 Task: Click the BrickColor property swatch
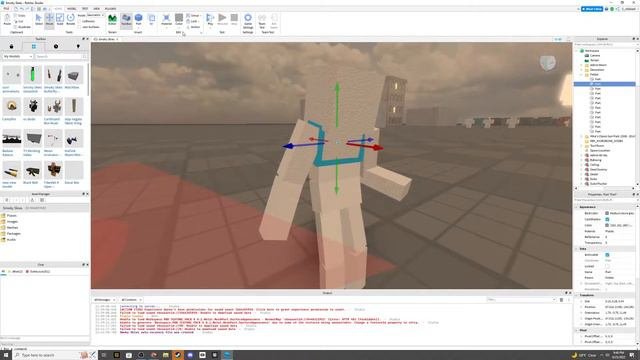click(607, 213)
